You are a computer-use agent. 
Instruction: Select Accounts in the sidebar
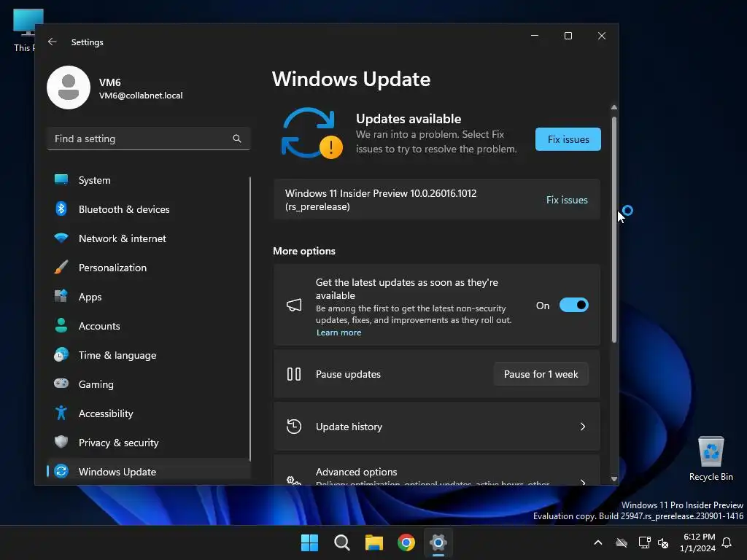[x=149, y=326]
